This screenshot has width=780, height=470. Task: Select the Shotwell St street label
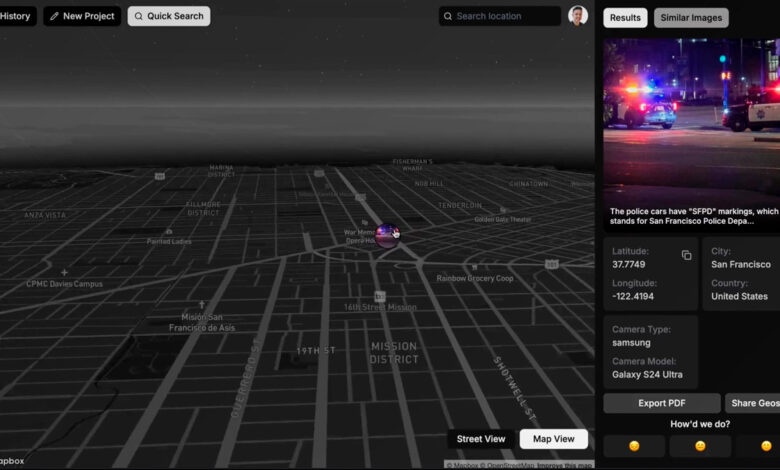point(515,388)
